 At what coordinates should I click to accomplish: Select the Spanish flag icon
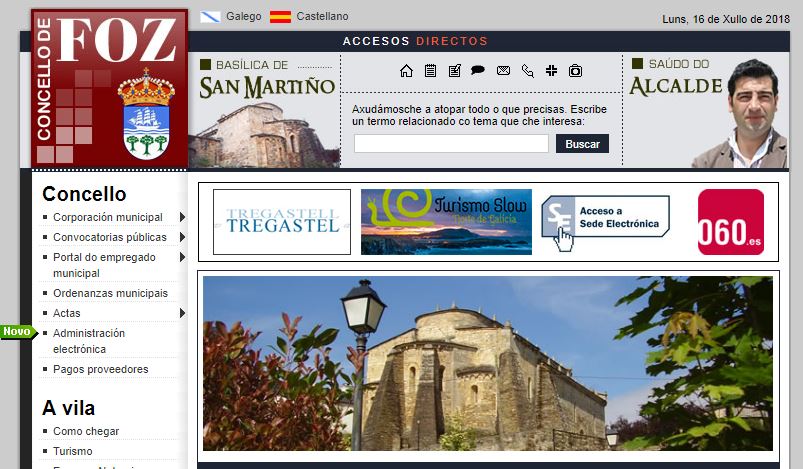tap(280, 16)
